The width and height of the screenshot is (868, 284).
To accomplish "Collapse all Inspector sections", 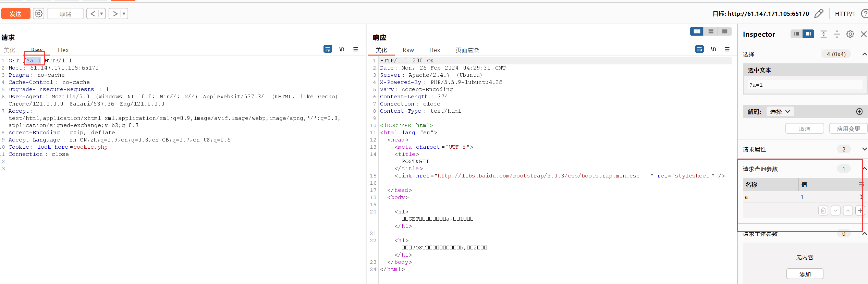I will 837,34.
